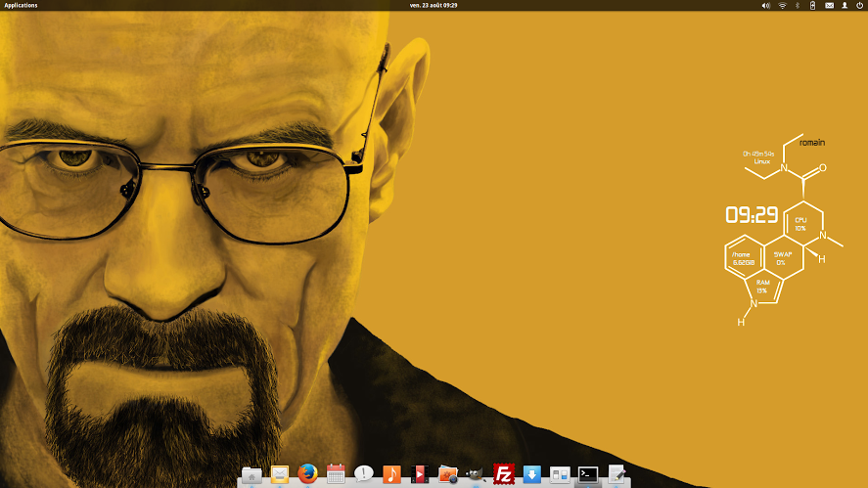868x488 pixels.
Task: Open the Wi-Fi network indicator
Action: click(782, 6)
